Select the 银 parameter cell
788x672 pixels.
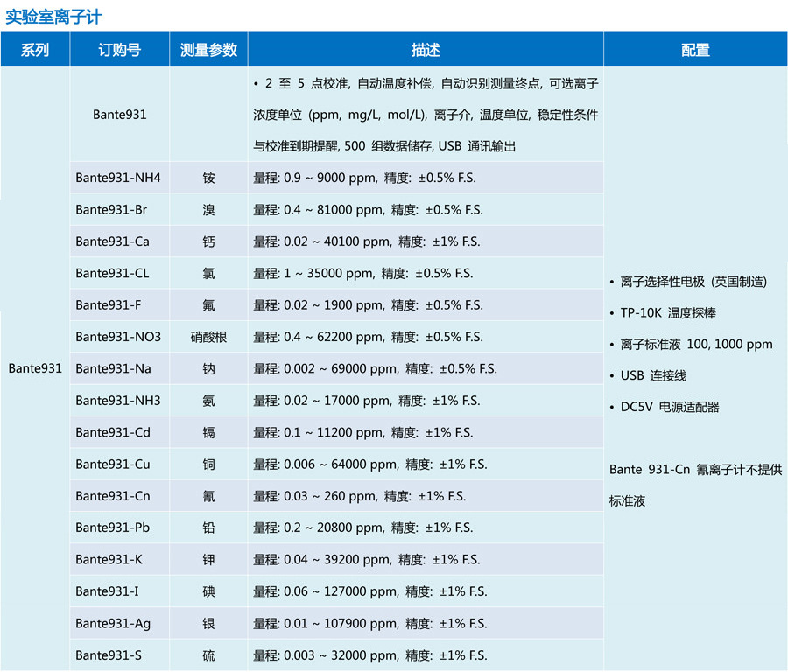point(208,623)
